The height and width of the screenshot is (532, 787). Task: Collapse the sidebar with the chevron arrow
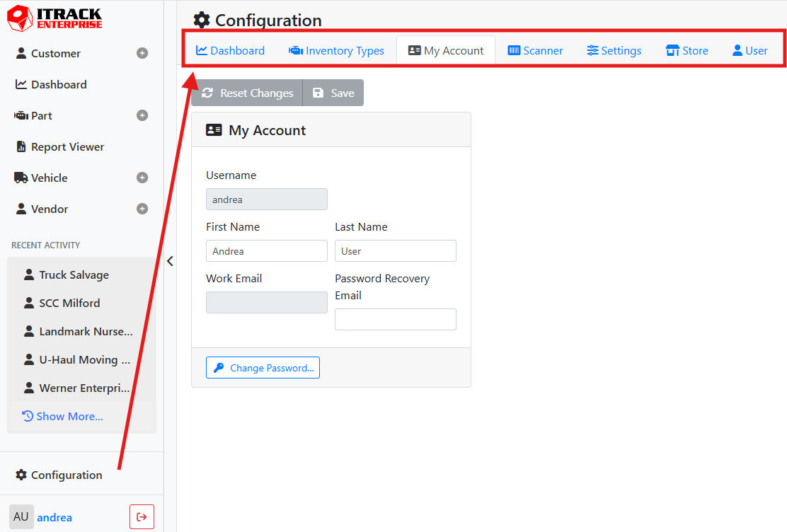click(x=170, y=261)
